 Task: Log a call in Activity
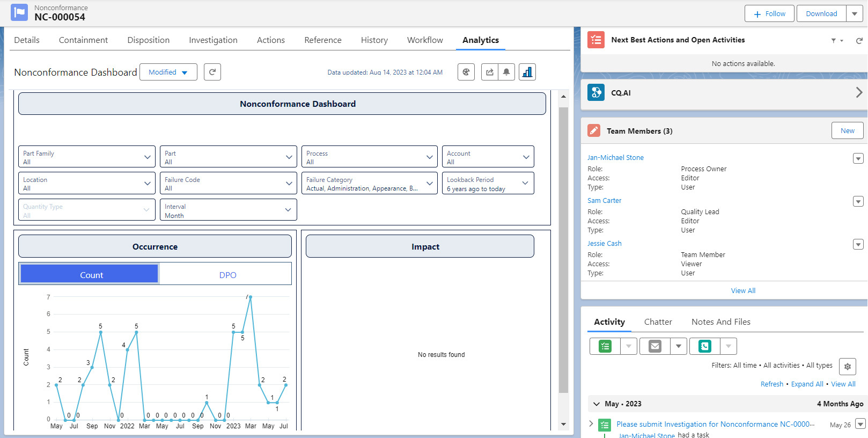(705, 346)
